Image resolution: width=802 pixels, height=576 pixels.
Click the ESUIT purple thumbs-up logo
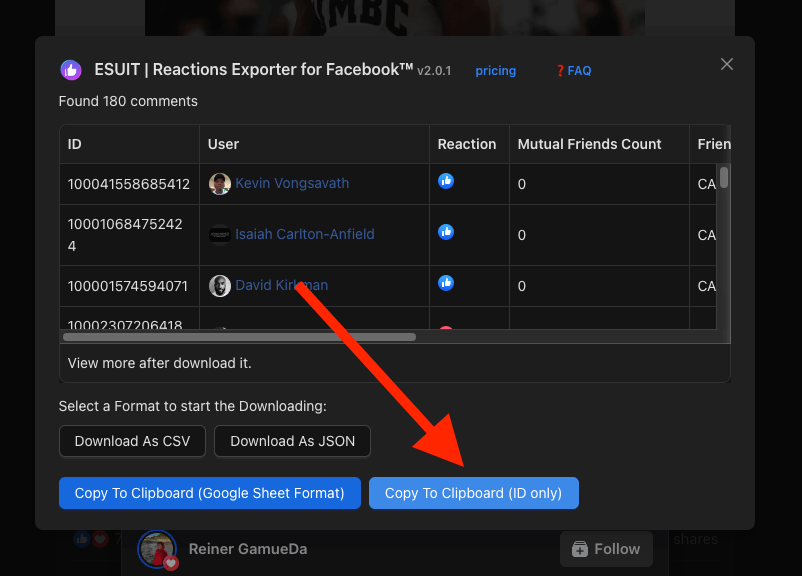71,70
